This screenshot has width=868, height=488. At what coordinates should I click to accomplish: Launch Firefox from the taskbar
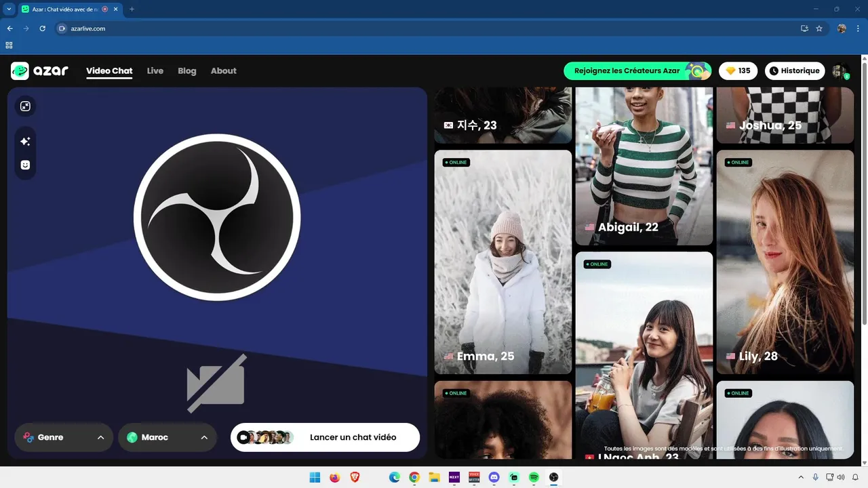pos(334,478)
